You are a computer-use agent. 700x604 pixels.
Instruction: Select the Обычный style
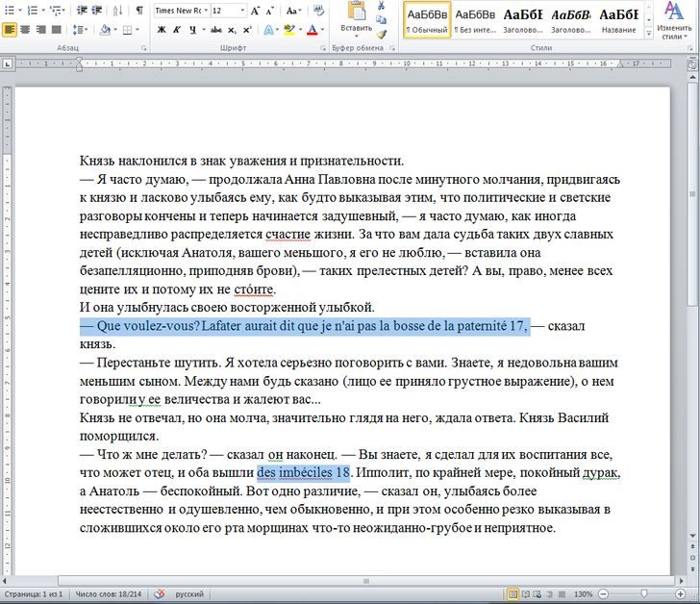[x=426, y=19]
